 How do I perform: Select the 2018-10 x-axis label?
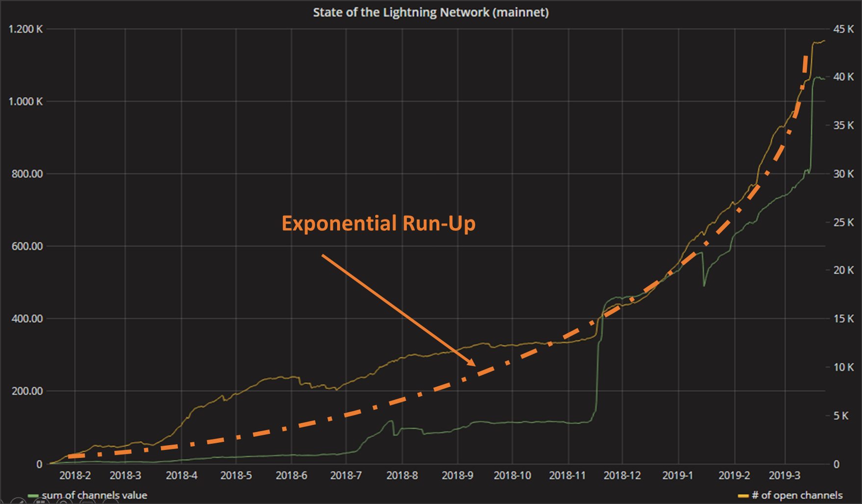click(x=512, y=475)
